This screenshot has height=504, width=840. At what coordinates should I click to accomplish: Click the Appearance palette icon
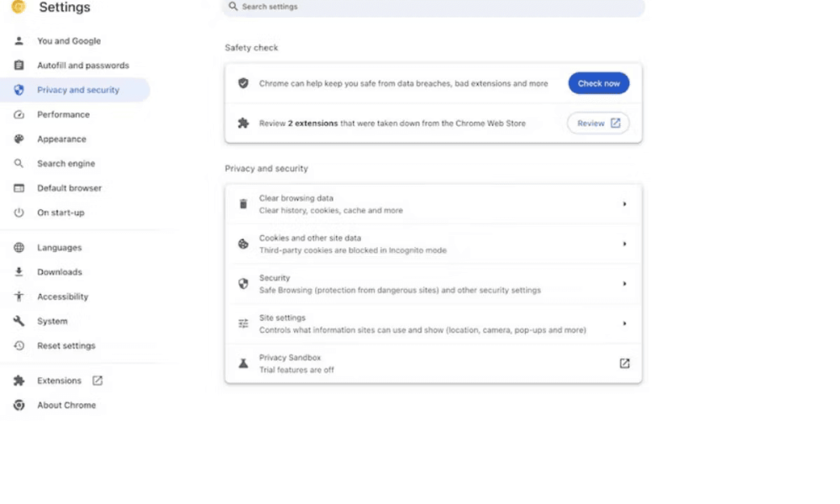point(18,139)
